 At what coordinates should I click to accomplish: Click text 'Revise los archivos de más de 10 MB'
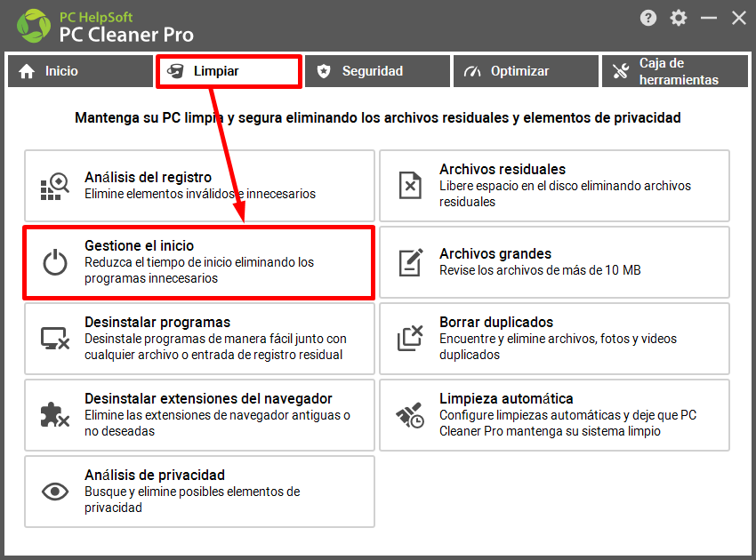pos(540,270)
